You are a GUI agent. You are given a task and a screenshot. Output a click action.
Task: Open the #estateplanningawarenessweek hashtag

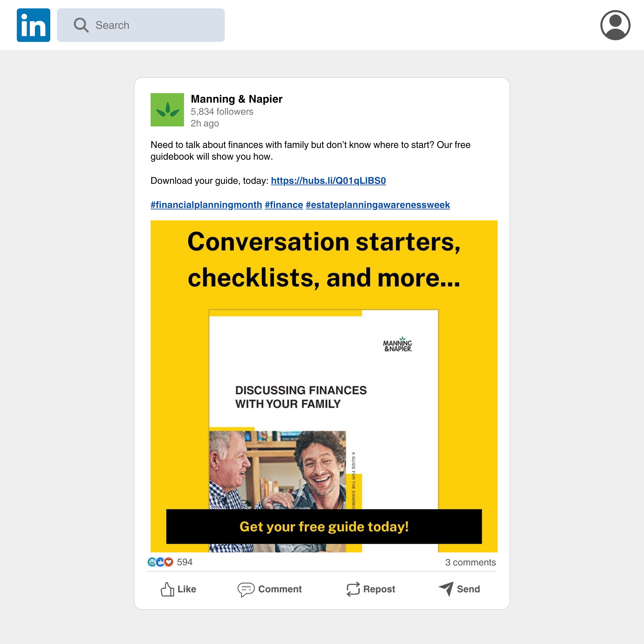click(x=378, y=205)
